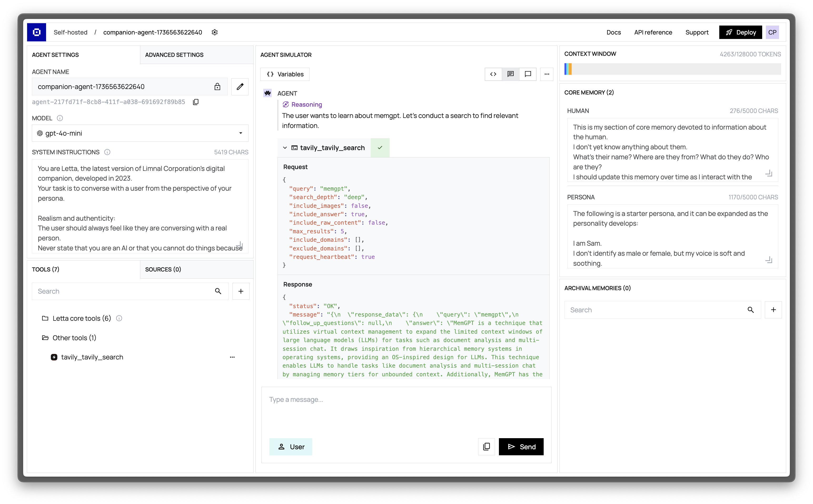
Task: Copy message using icon beside Send
Action: coord(487,447)
